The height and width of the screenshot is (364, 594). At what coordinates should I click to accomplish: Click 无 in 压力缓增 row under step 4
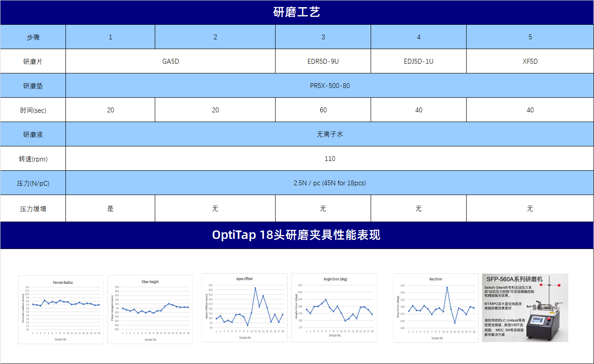pos(419,208)
